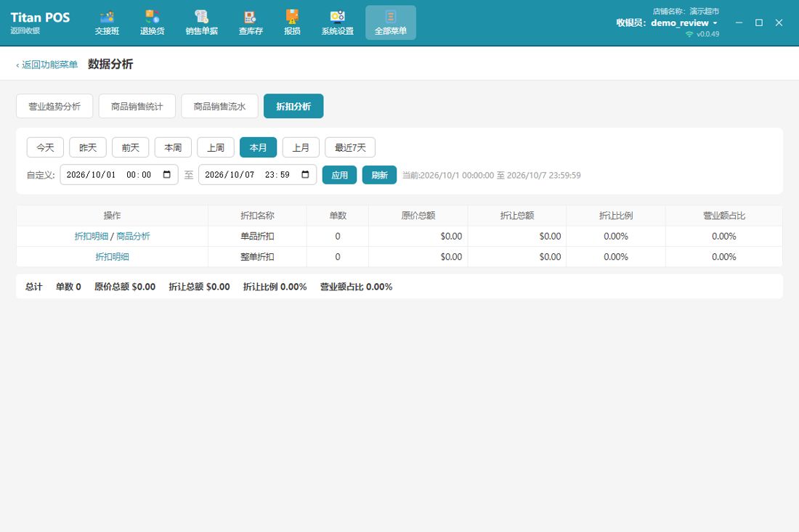The width and height of the screenshot is (799, 532).
Task: Click the Wi-Fi status icon beside v0.0.49
Action: 689,34
